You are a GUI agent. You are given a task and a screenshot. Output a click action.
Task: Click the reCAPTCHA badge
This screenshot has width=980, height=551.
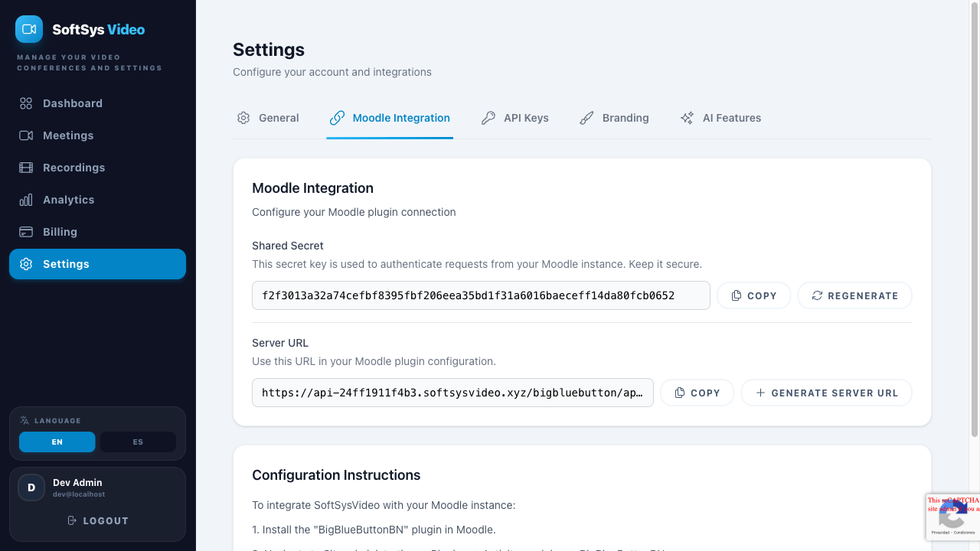952,517
